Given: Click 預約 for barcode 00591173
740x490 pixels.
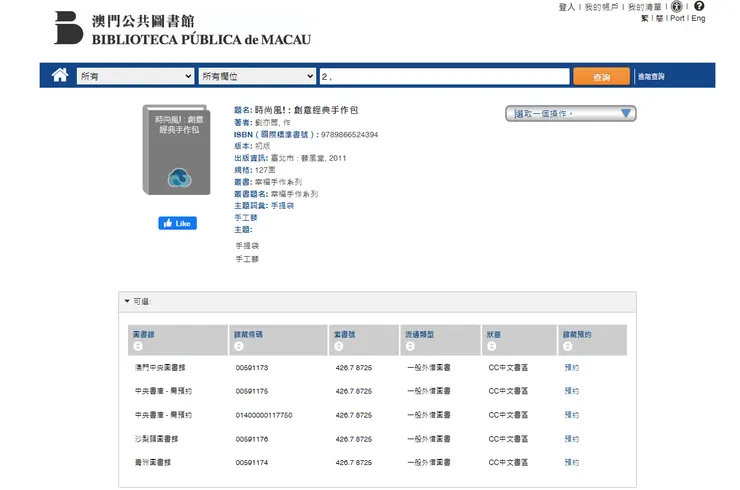Looking at the screenshot, I should tap(572, 368).
